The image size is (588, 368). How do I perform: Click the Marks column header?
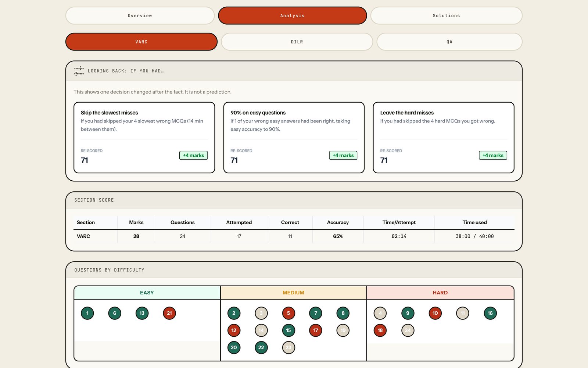[x=136, y=222]
